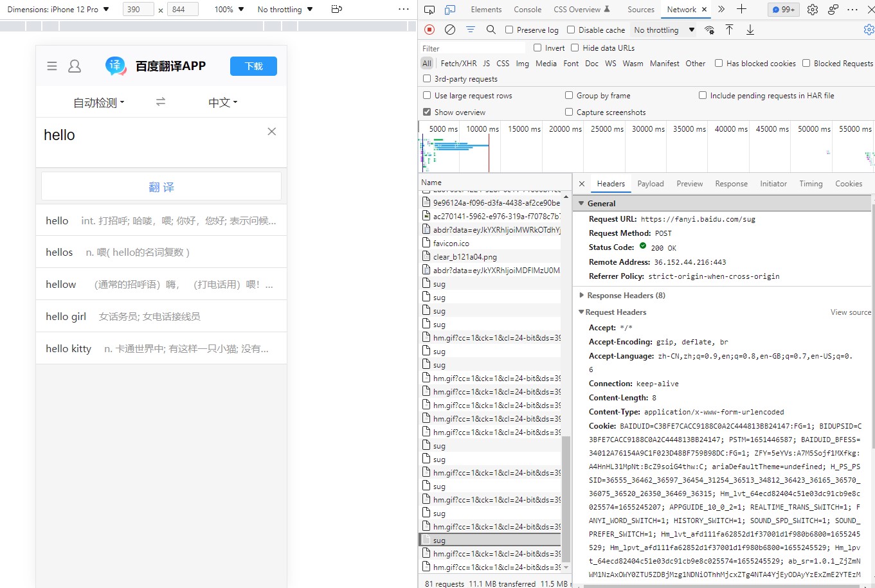Open Baidu Translate hamburger menu
Viewport: 875px width, 588px height.
(52, 66)
